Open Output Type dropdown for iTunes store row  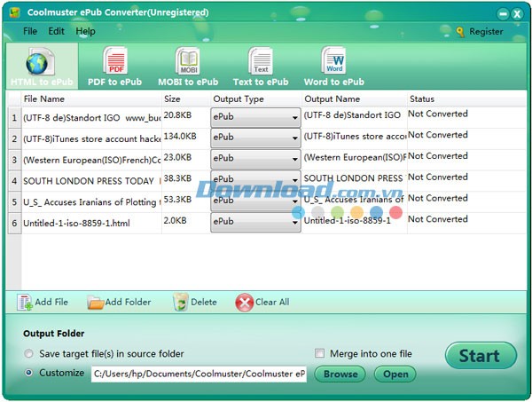[255, 138]
